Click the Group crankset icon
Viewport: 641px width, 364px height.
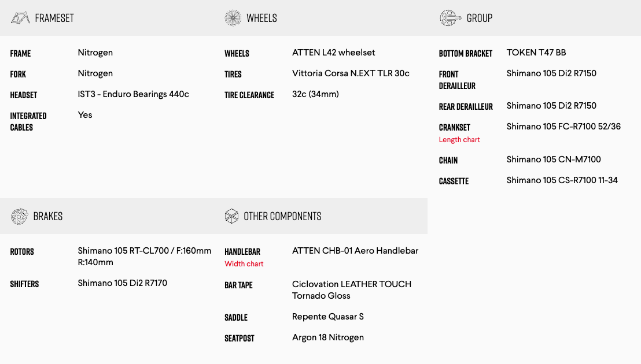click(x=450, y=18)
